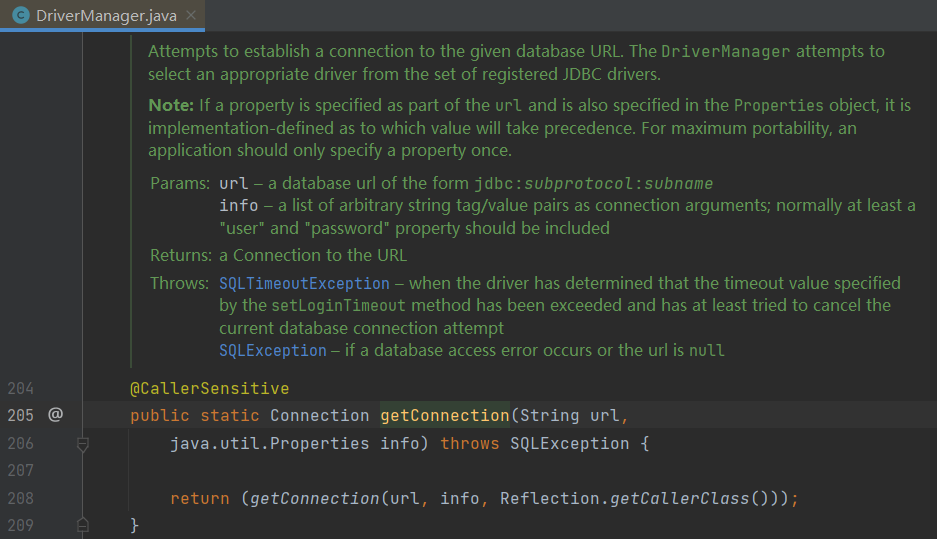Screen dimensions: 937x539
Task: Click the String type of url parameter
Action: tap(549, 415)
